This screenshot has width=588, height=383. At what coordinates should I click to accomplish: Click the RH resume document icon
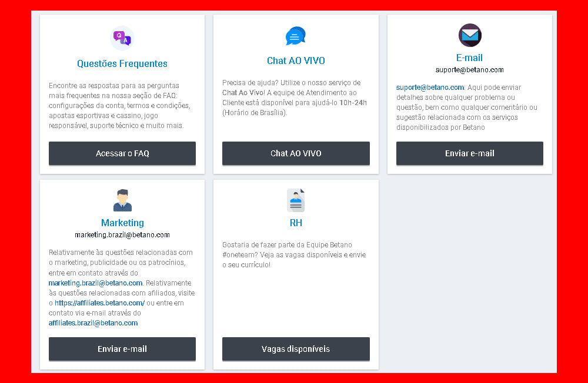tap(296, 200)
